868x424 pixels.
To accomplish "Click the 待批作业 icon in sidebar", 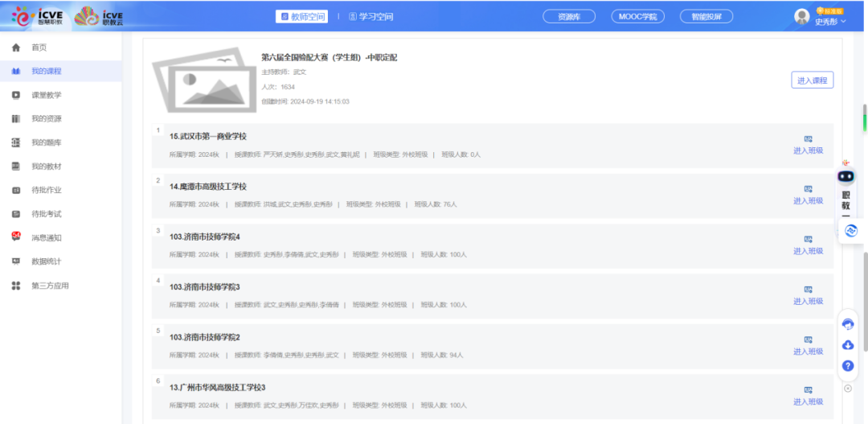I will click(x=16, y=190).
